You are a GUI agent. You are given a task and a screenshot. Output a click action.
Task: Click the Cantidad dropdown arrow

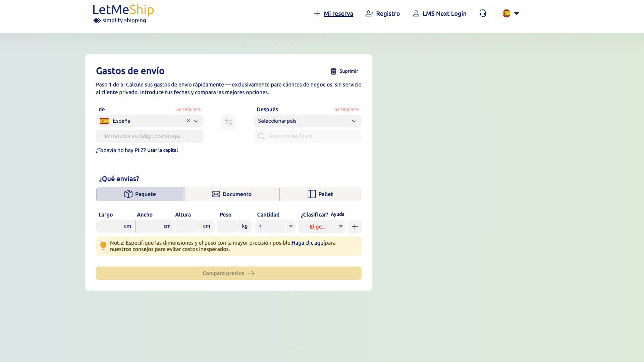coord(291,226)
